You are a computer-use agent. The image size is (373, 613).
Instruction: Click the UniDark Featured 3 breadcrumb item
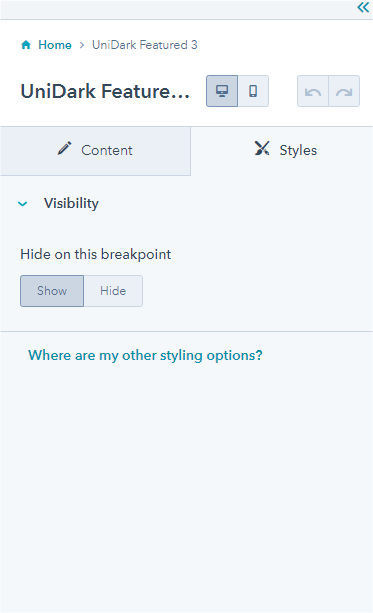coord(145,45)
